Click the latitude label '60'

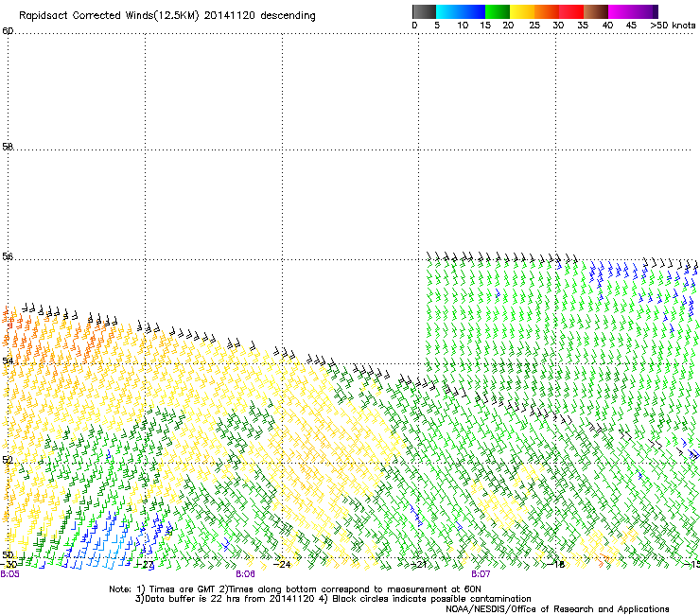8,31
